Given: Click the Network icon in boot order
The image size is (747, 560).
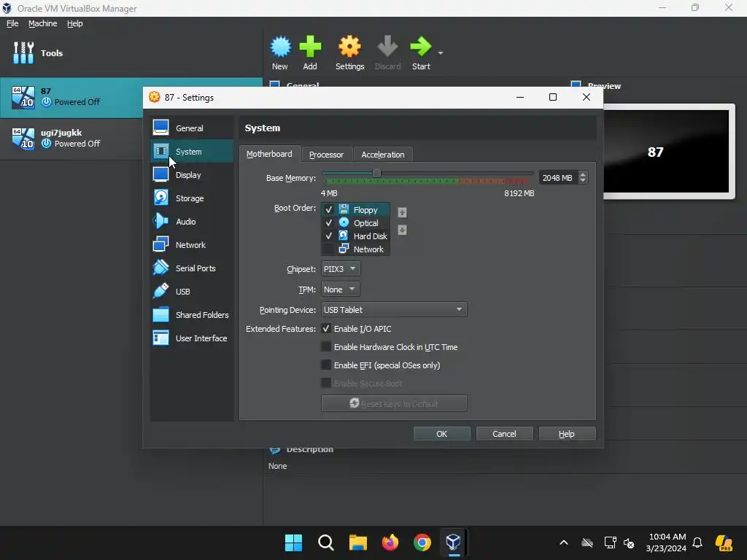Looking at the screenshot, I should tap(344, 249).
